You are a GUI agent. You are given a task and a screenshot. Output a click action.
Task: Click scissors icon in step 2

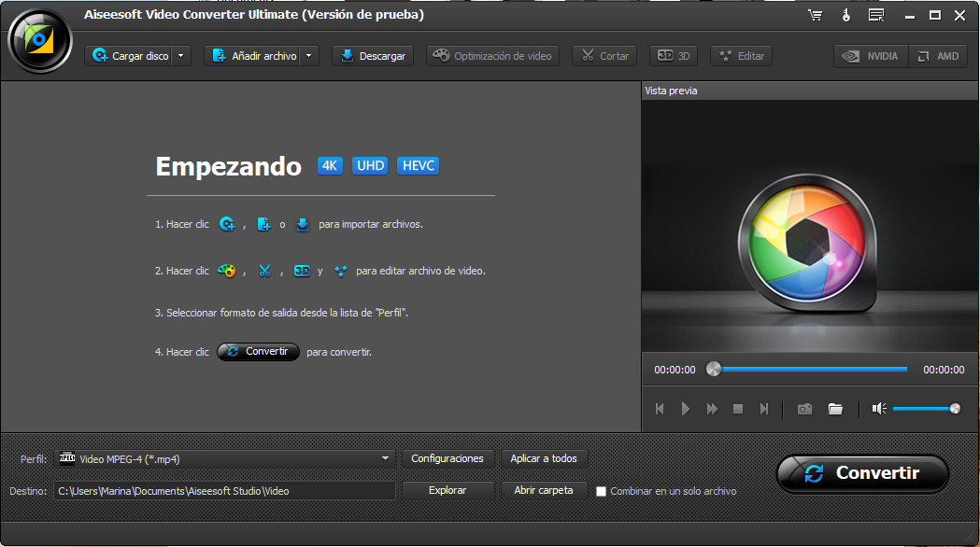265,271
